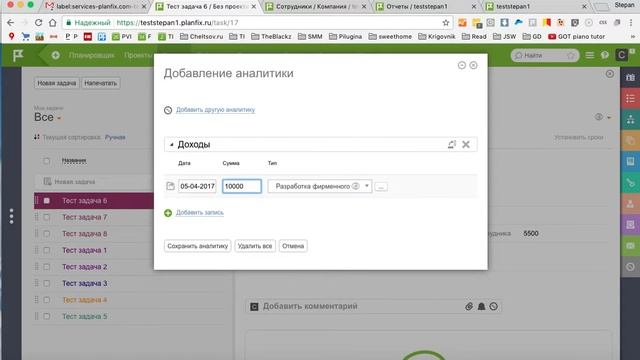Switch to label:services-planfix Gmail tab
This screenshot has height=360, width=640.
tap(96, 7)
